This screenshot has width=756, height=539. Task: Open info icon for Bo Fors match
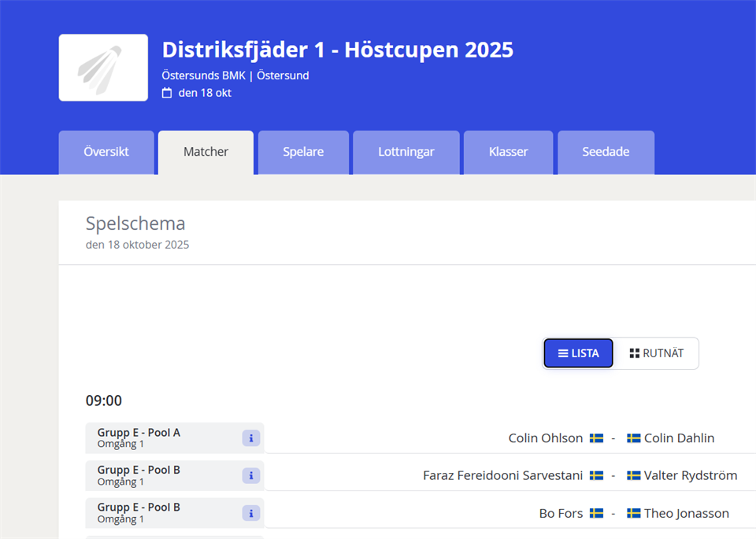point(250,513)
